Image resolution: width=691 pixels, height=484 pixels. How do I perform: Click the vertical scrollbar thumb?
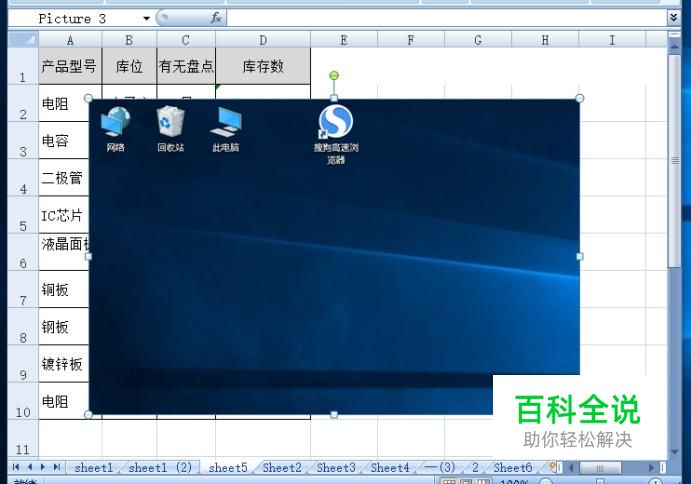coord(674,161)
